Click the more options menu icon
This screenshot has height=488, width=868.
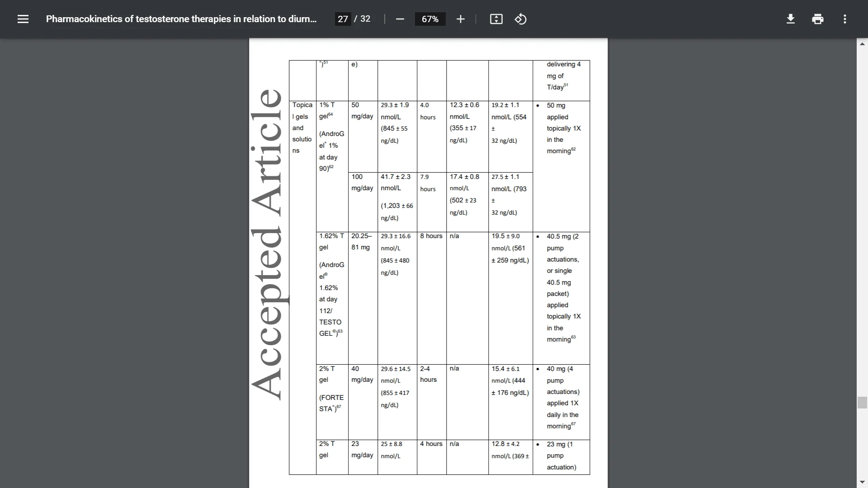(845, 19)
